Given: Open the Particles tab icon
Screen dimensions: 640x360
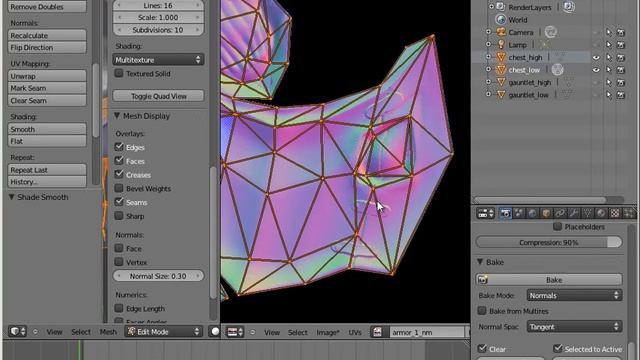Looking at the screenshot, I should pyautogui.click(x=629, y=213).
